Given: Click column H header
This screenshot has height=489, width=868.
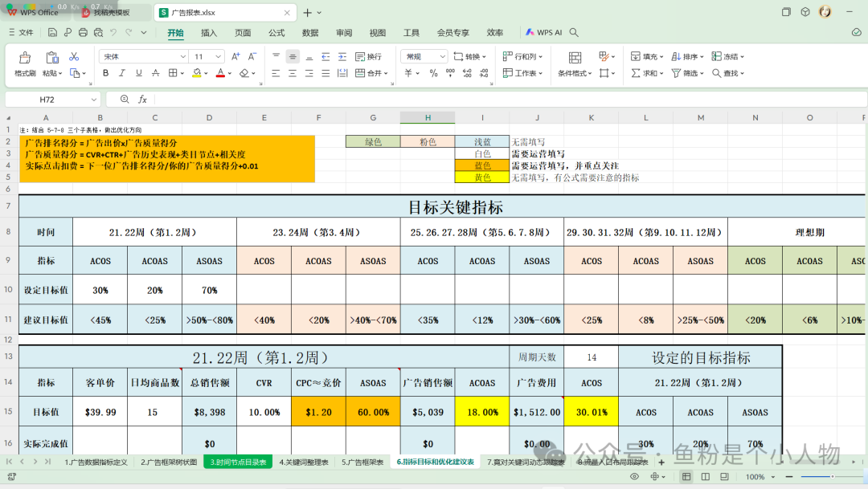Looking at the screenshot, I should pyautogui.click(x=428, y=117).
